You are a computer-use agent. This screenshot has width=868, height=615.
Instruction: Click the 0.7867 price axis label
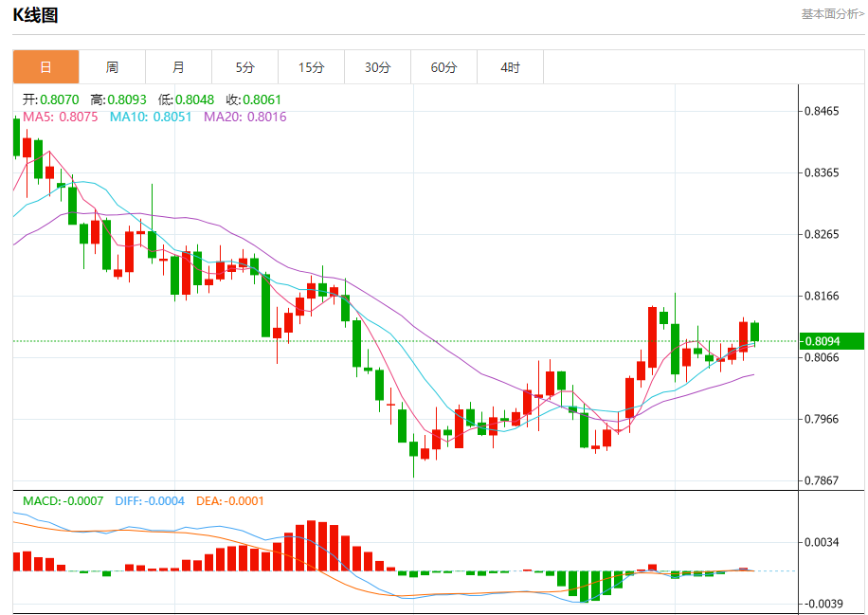point(822,480)
